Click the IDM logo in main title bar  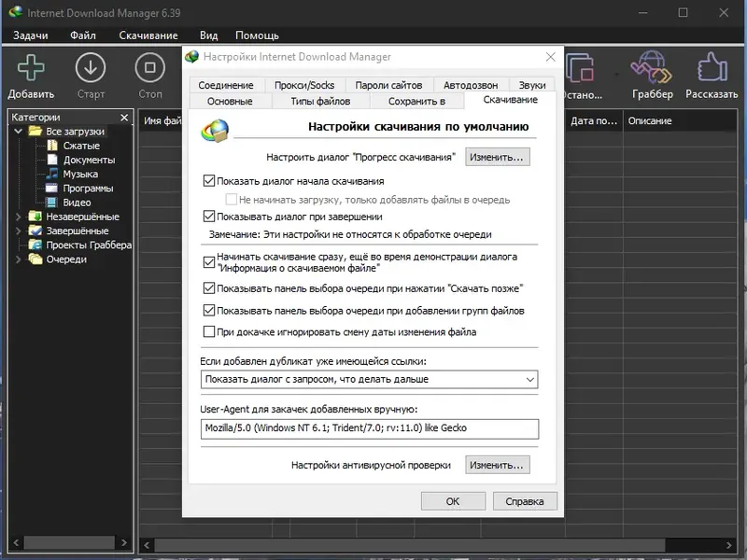[x=15, y=12]
